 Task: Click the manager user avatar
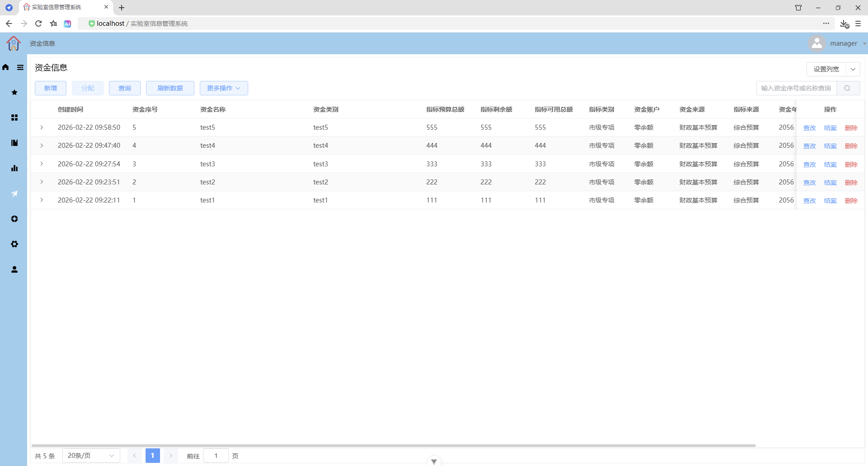pyautogui.click(x=817, y=43)
